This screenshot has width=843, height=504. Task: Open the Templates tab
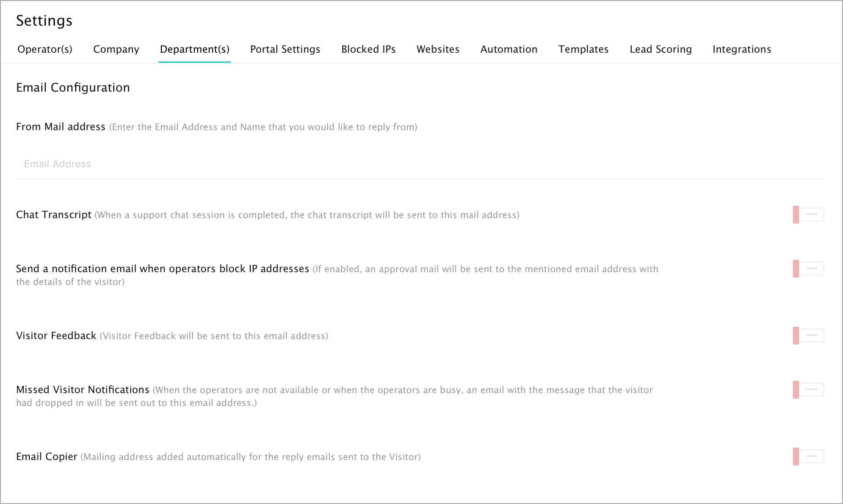[x=583, y=49]
